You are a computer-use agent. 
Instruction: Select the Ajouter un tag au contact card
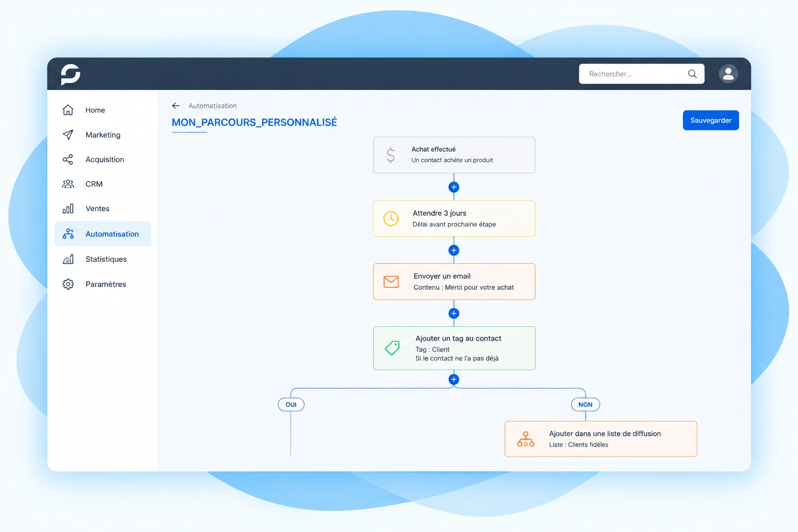pos(454,348)
